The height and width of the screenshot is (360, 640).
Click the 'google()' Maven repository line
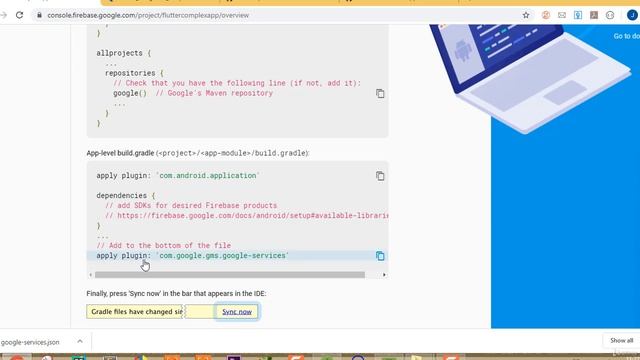coord(193,93)
